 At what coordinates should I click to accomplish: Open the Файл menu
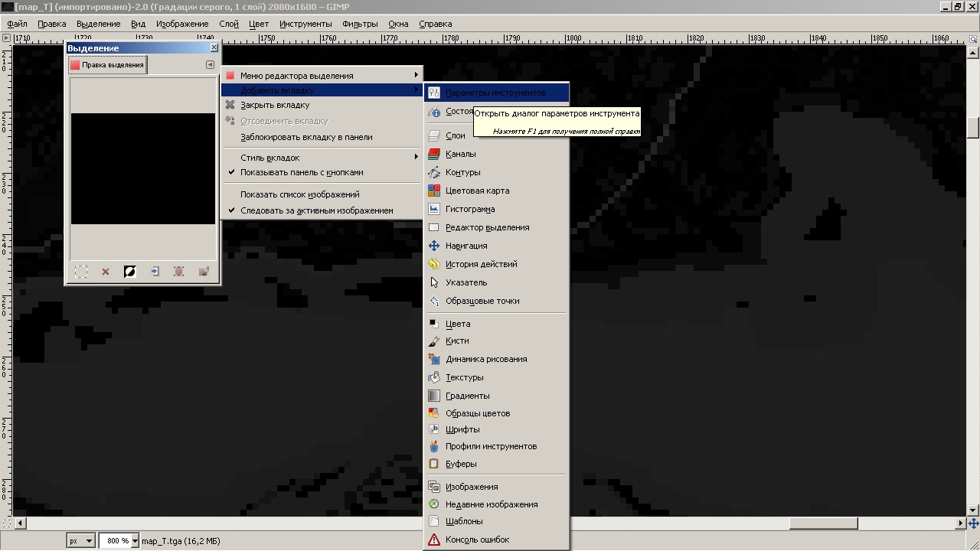point(17,24)
